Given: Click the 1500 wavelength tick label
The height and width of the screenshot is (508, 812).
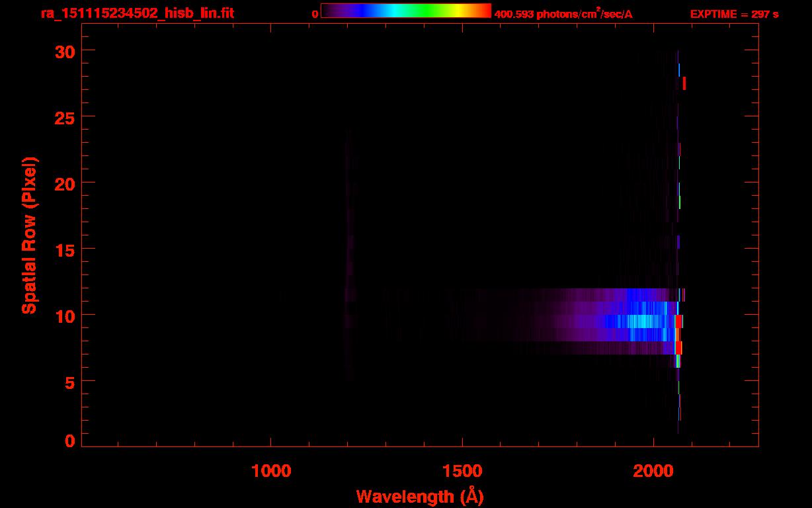Looking at the screenshot, I should (x=462, y=471).
